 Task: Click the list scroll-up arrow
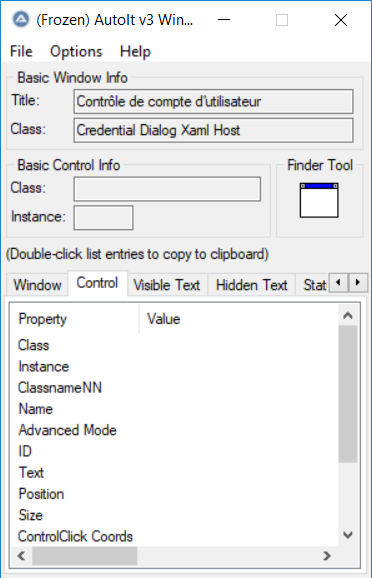click(348, 315)
